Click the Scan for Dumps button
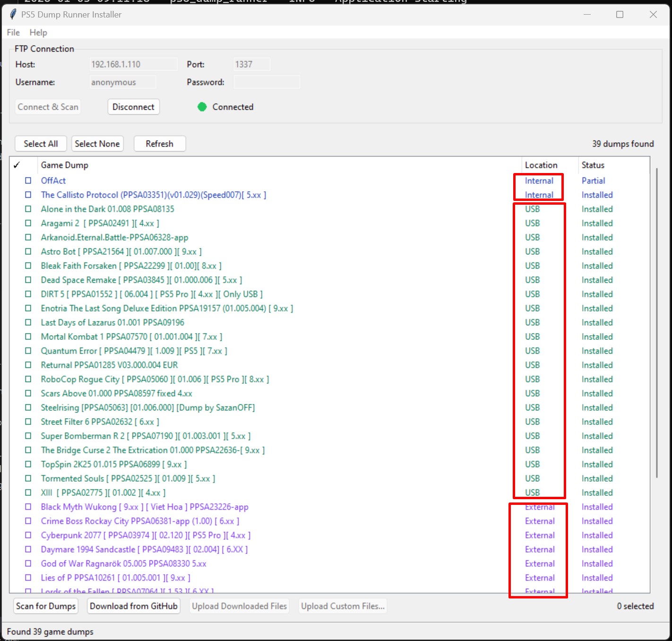The height and width of the screenshot is (641, 672). point(46,606)
